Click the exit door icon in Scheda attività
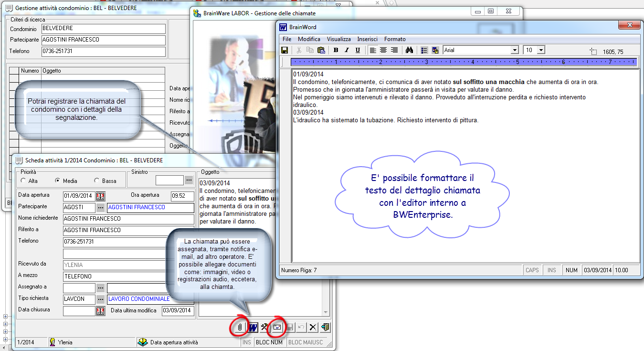The width and height of the screenshot is (644, 351). [325, 327]
